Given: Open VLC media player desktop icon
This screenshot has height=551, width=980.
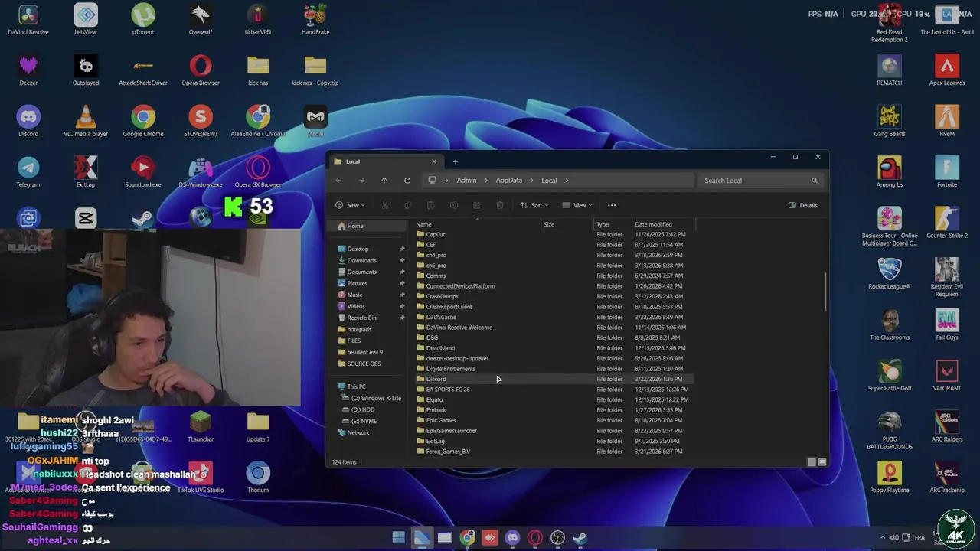Looking at the screenshot, I should coord(86,122).
